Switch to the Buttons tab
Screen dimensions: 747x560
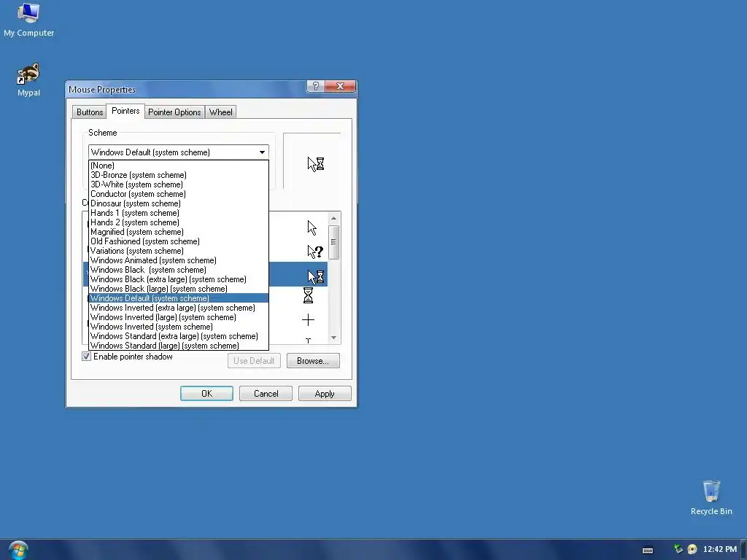point(90,112)
